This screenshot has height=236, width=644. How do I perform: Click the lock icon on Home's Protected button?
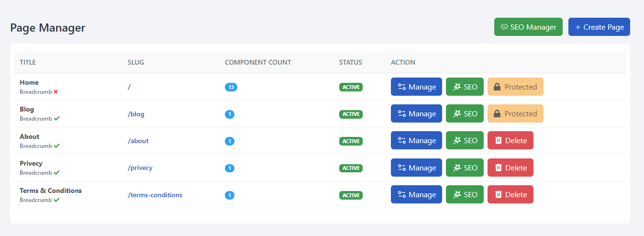pyautogui.click(x=497, y=87)
